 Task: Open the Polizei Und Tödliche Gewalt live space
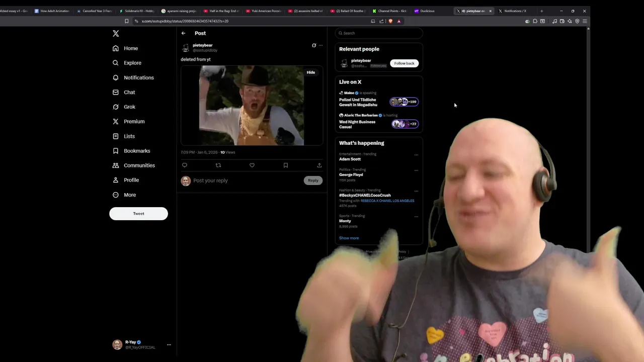(379, 100)
